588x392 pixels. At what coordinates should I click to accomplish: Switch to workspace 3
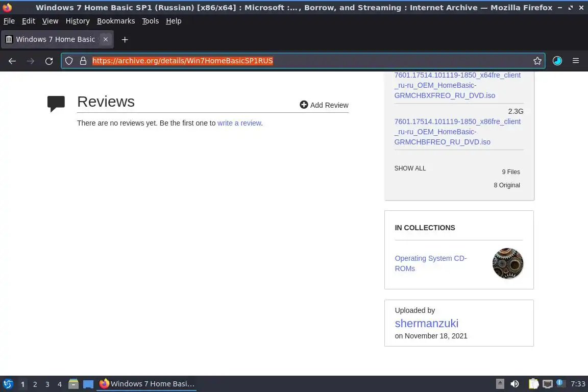click(47, 384)
